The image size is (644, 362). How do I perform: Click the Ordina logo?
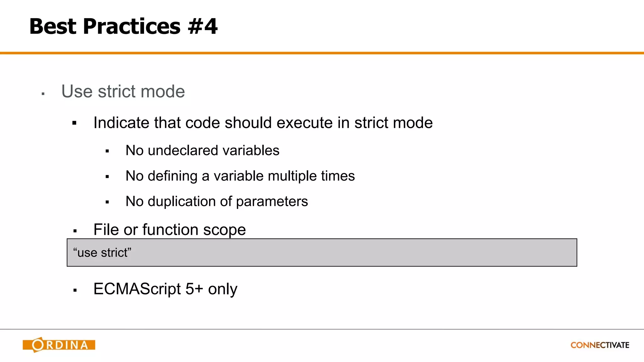[x=59, y=345]
